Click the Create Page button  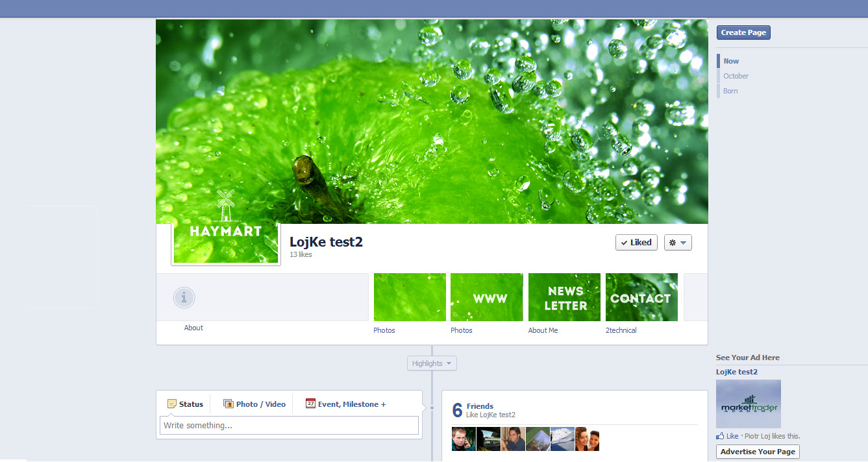[743, 32]
